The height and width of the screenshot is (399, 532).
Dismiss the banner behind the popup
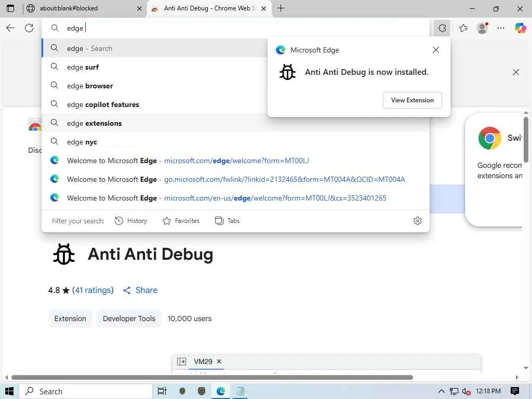[x=516, y=72]
